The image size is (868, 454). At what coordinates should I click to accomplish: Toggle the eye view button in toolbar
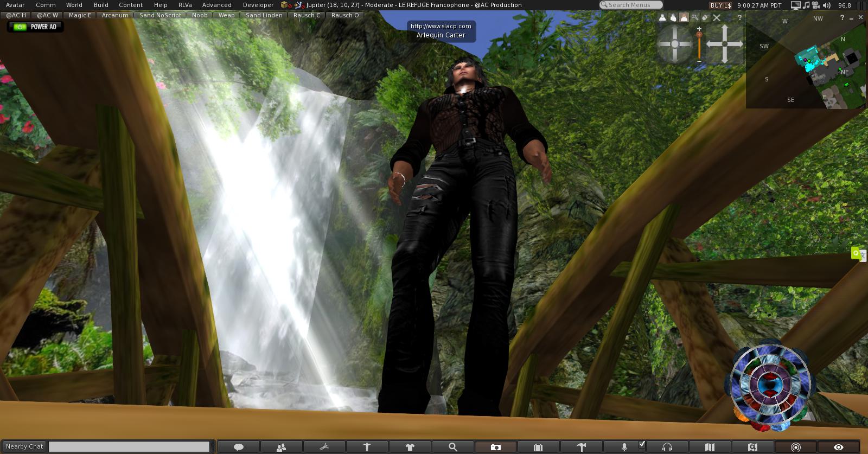(x=838, y=447)
